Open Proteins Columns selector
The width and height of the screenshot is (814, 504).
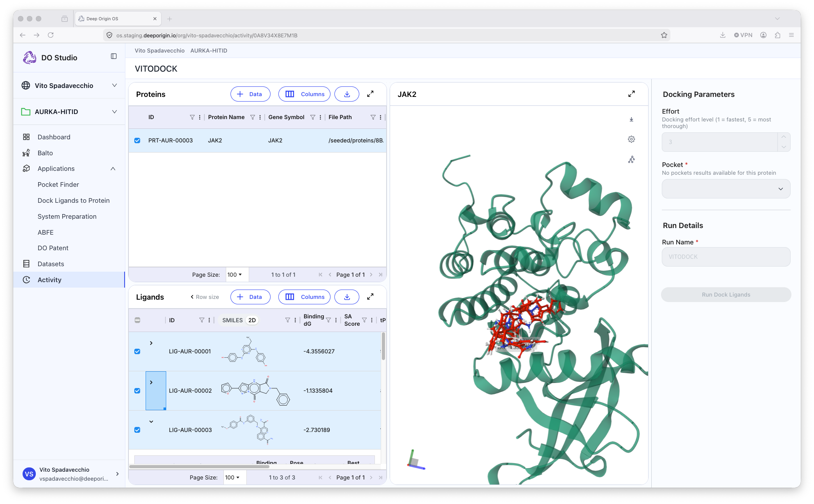[304, 94]
